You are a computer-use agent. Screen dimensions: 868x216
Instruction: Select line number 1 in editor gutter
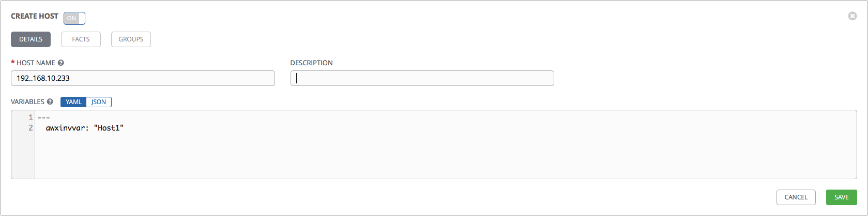[31, 118]
